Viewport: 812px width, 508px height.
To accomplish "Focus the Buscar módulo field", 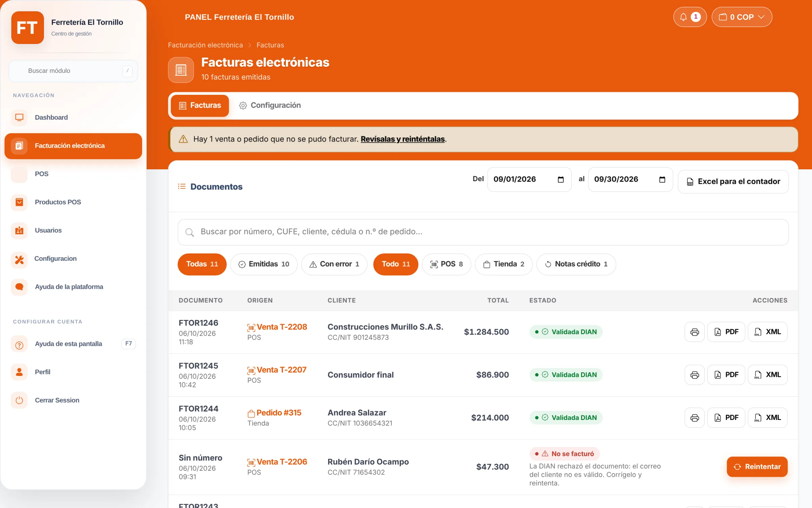I will [x=73, y=71].
